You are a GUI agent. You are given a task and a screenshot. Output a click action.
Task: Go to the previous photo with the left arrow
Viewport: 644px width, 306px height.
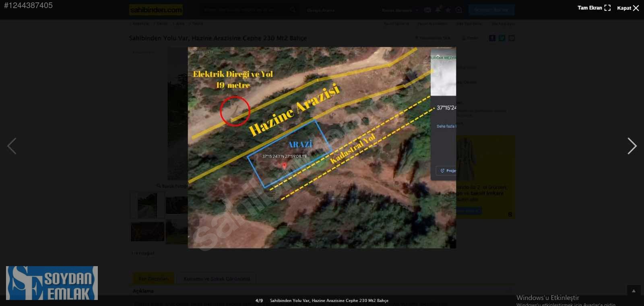tap(12, 146)
